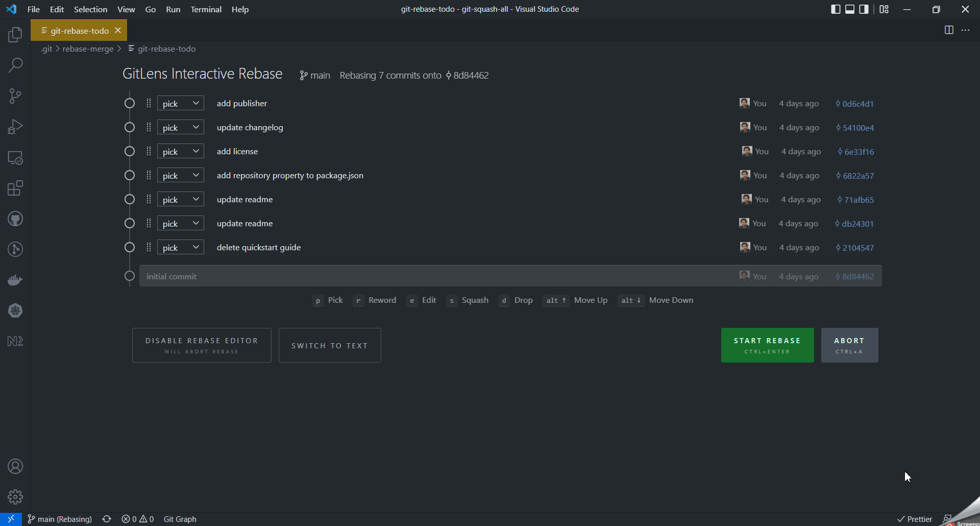Toggle the bottom panel layout icon
The height and width of the screenshot is (526, 980).
[x=850, y=9]
